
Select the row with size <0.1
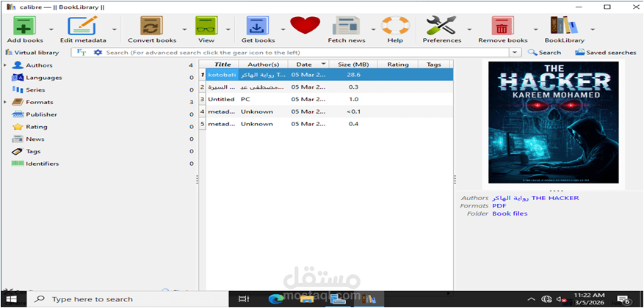[327, 111]
